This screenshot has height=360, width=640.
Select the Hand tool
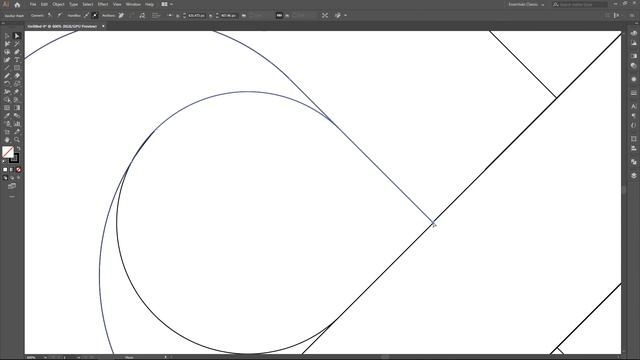coord(7,140)
